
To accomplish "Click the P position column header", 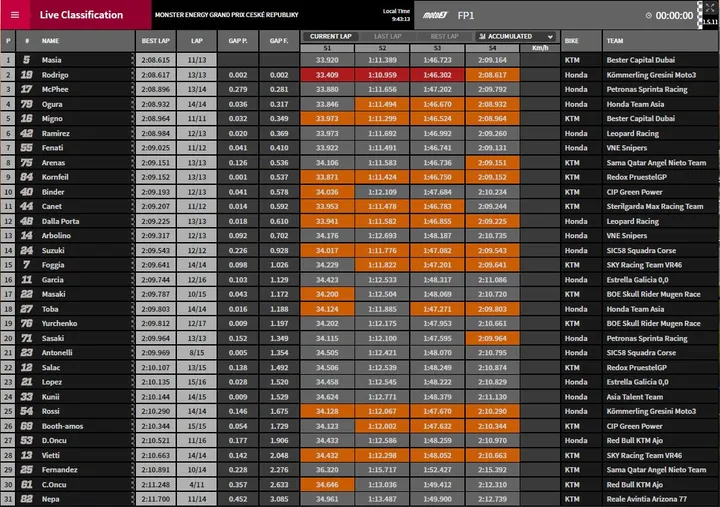I will (8, 41).
